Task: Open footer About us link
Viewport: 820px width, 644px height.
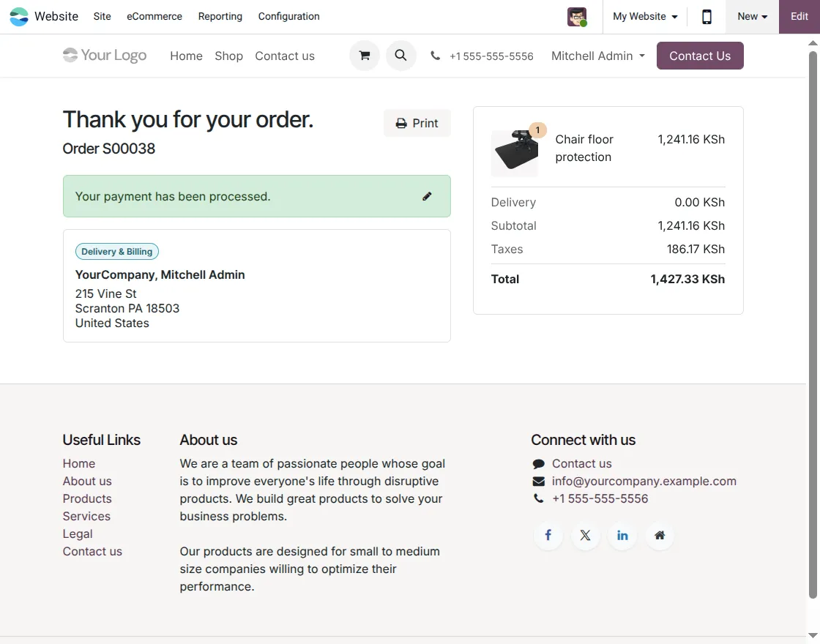Action: coord(87,481)
